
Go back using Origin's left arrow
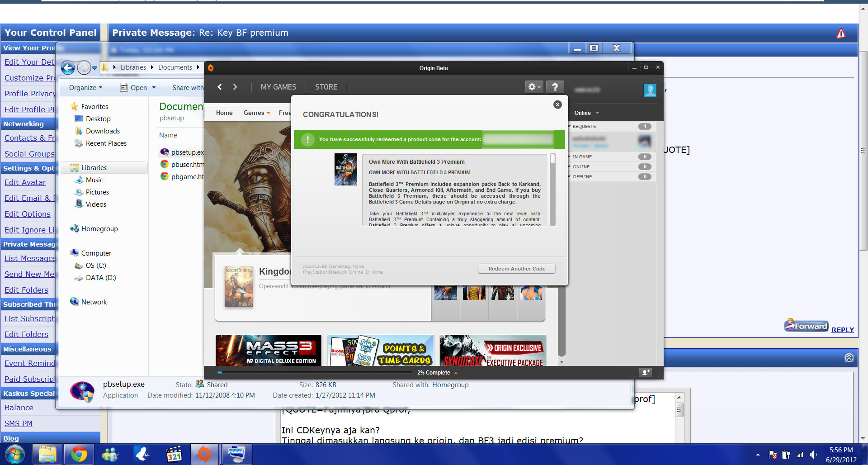(220, 87)
